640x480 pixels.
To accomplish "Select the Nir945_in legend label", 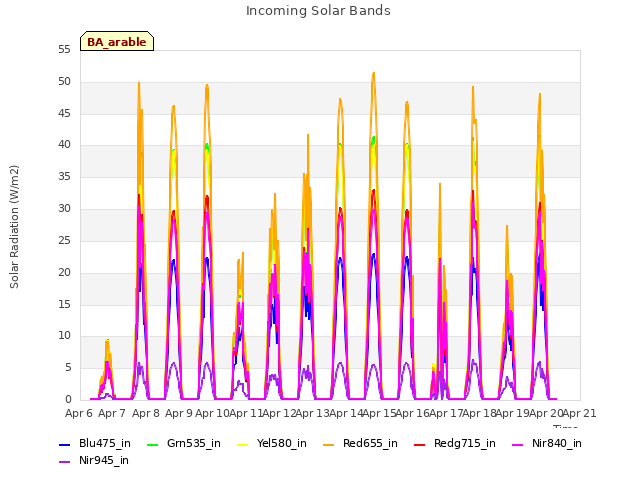I will pyautogui.click(x=104, y=461).
